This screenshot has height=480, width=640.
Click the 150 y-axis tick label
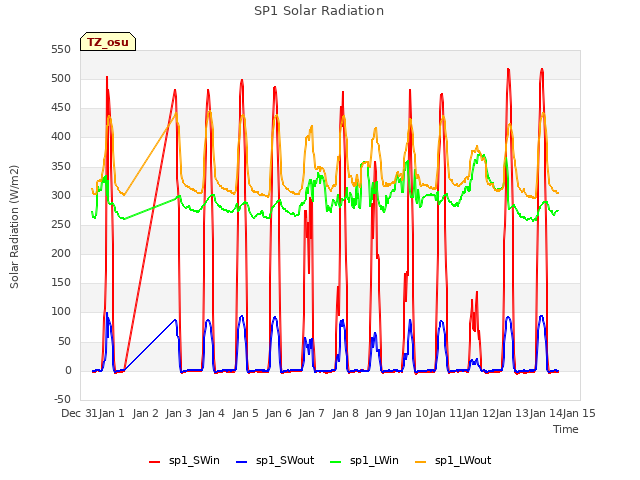click(61, 282)
